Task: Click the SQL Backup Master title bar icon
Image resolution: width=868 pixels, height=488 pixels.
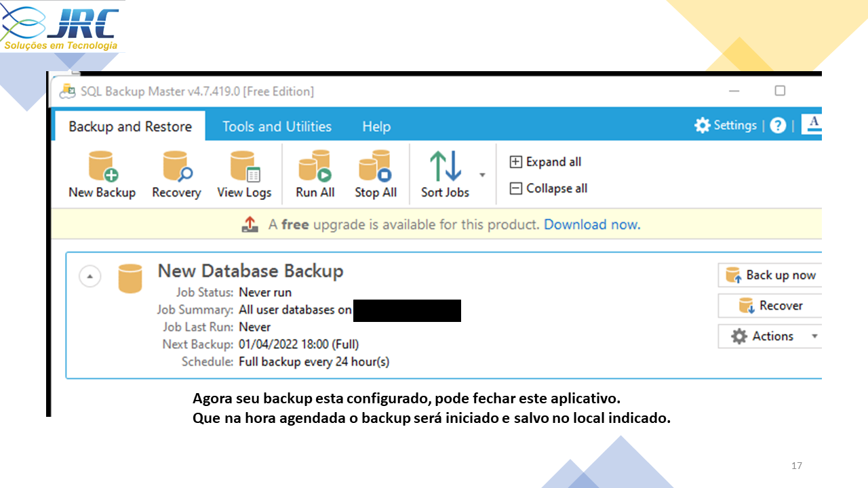Action: [67, 91]
